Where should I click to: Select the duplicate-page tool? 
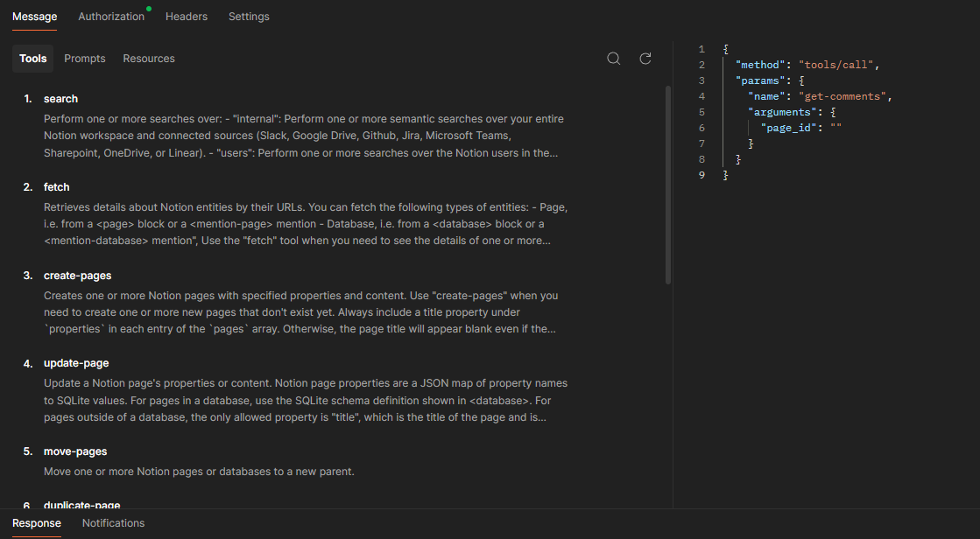[81, 505]
